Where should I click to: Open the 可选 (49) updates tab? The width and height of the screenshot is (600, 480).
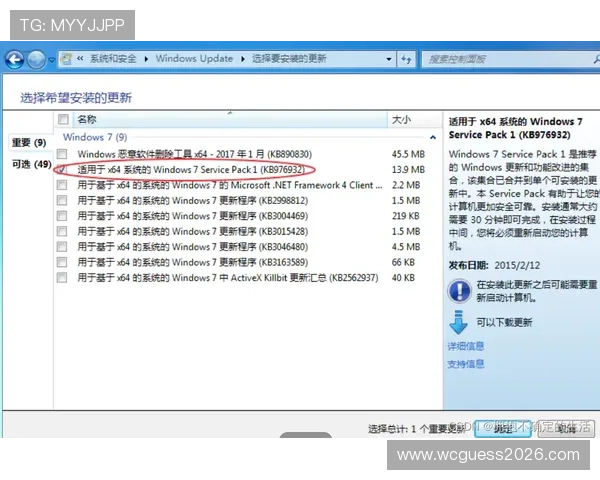[32, 164]
